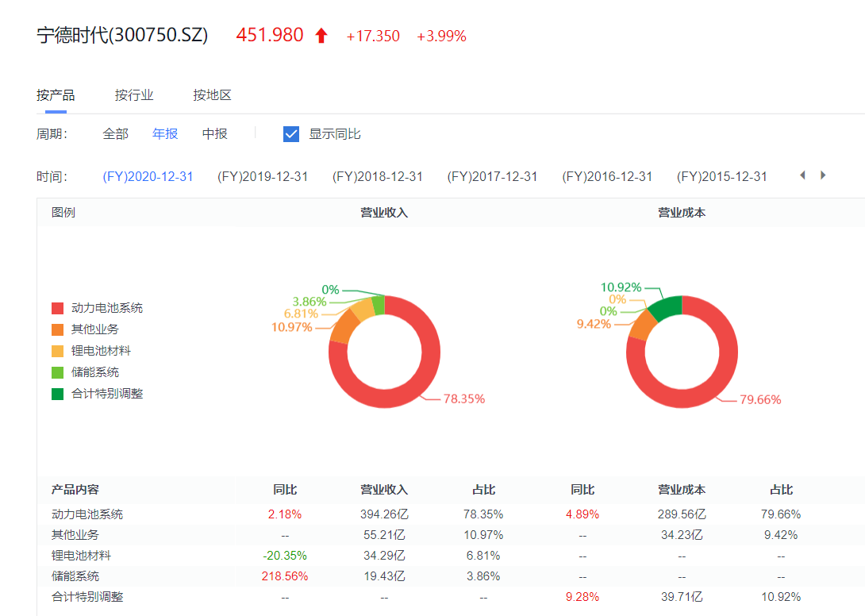Screen dimensions: 865x616
Task: Click the red price-up arrow icon
Action: (321, 36)
